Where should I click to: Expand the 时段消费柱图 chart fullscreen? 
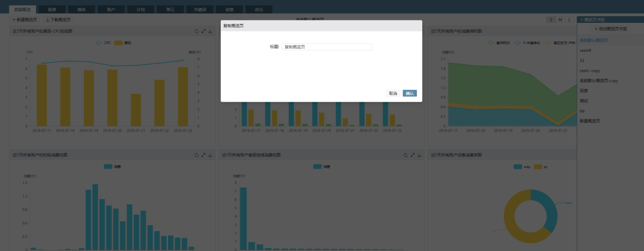204,155
